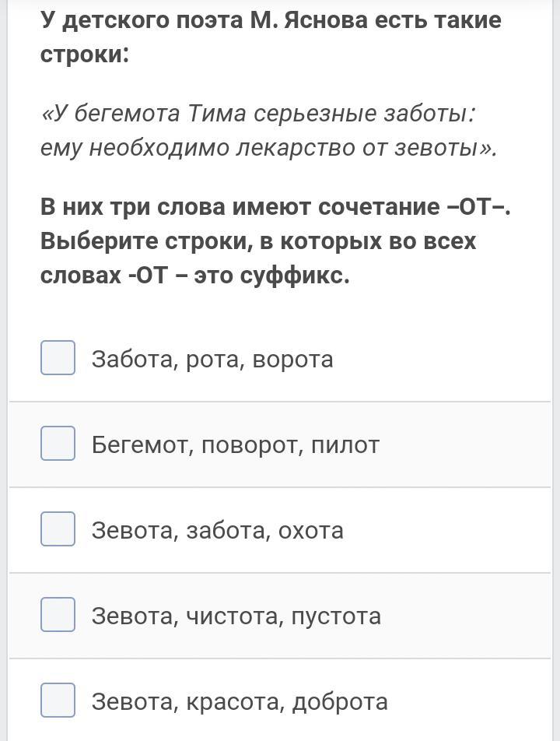This screenshot has height=741, width=560.
Task: Enable the Зевота, чистота, пустота checkbox
Action: click(x=58, y=615)
